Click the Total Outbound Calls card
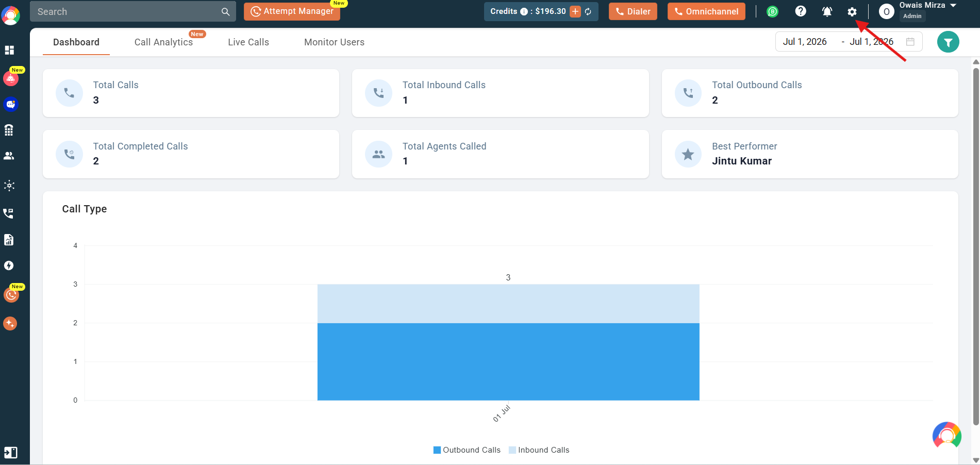Image resolution: width=980 pixels, height=465 pixels. click(810, 93)
